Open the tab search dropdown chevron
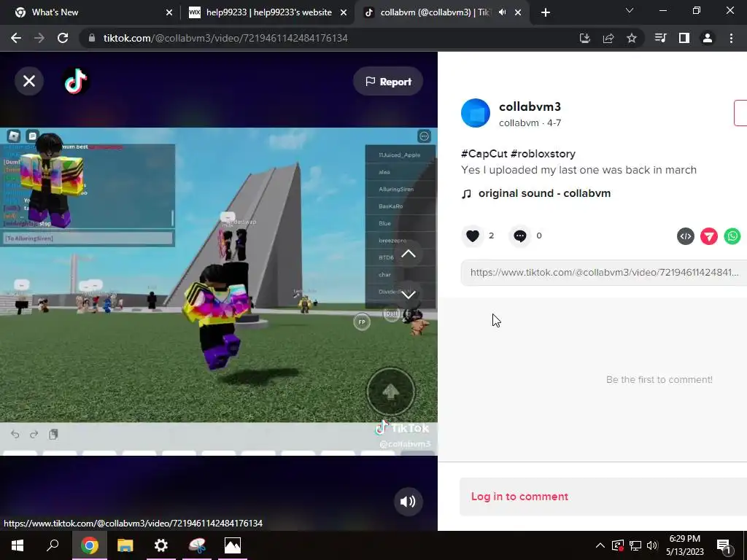Viewport: 747px width, 560px height. pos(630,10)
